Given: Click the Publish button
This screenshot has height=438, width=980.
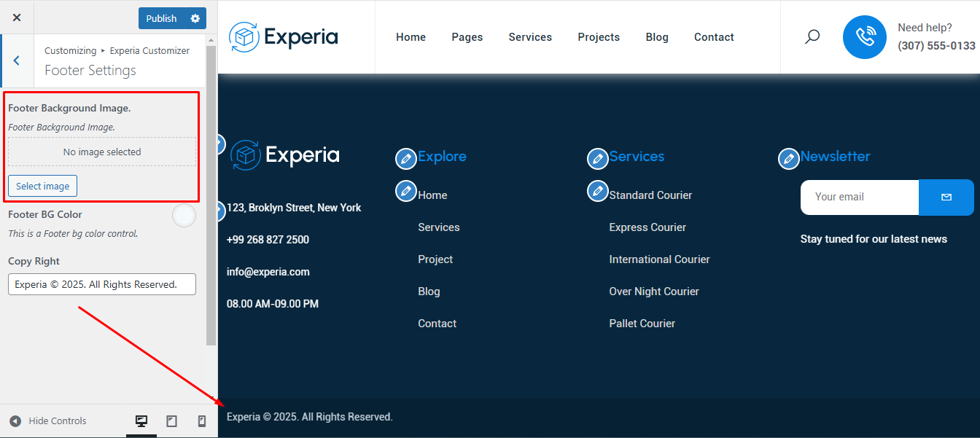Looking at the screenshot, I should pyautogui.click(x=161, y=18).
